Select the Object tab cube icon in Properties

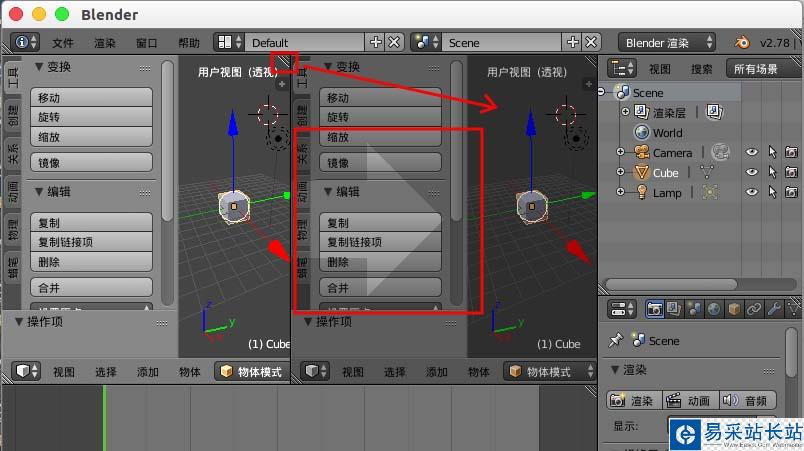(734, 309)
